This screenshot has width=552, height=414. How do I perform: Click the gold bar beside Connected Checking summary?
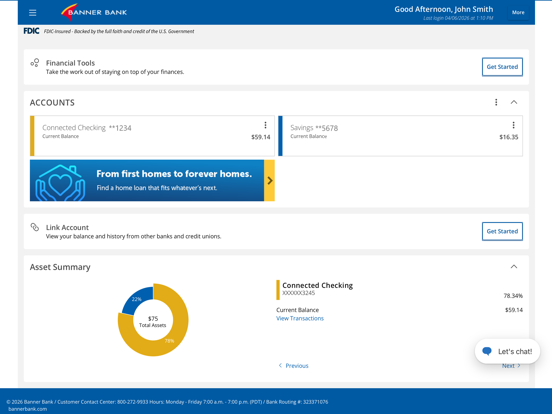click(x=278, y=290)
